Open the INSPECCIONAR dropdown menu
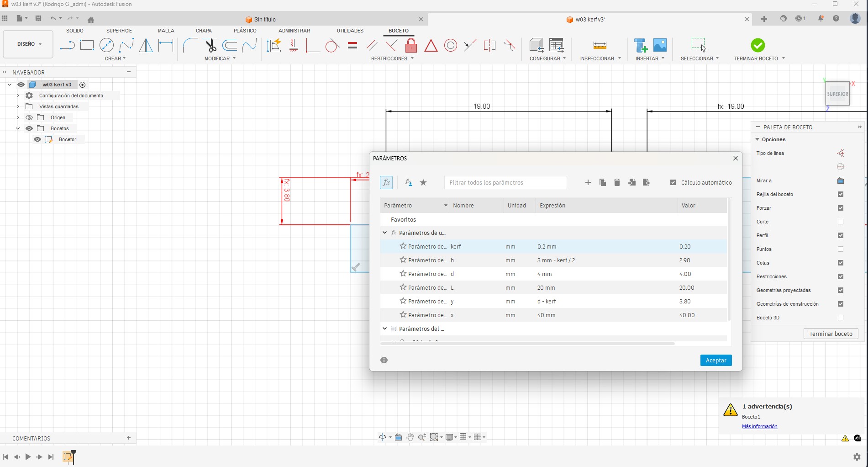This screenshot has width=868, height=467. point(600,58)
